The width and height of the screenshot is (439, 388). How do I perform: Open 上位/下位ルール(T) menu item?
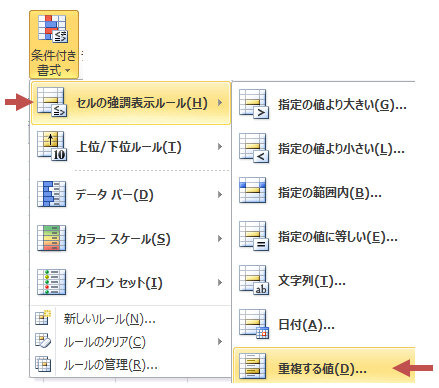[131, 147]
